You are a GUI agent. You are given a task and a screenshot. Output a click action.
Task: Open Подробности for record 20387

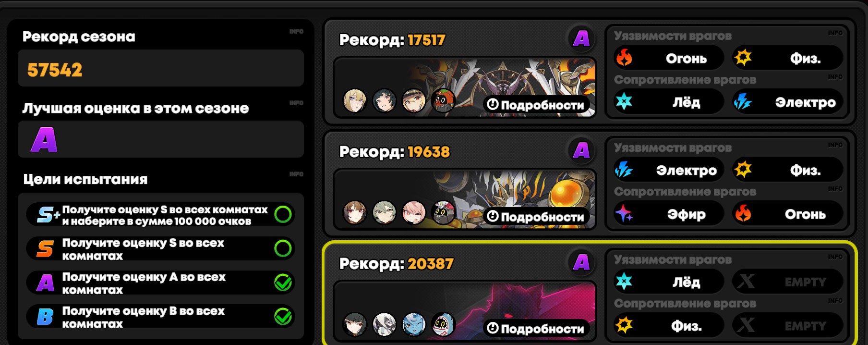tap(537, 329)
